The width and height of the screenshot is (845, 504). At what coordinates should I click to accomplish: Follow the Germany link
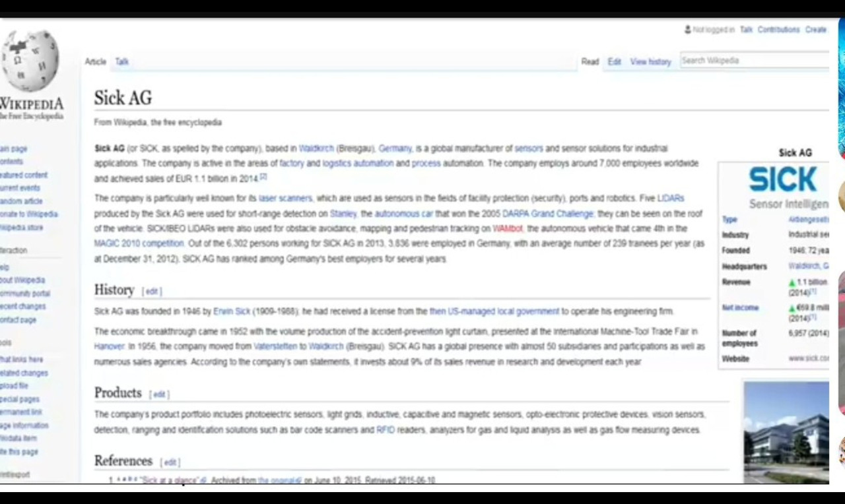click(395, 148)
